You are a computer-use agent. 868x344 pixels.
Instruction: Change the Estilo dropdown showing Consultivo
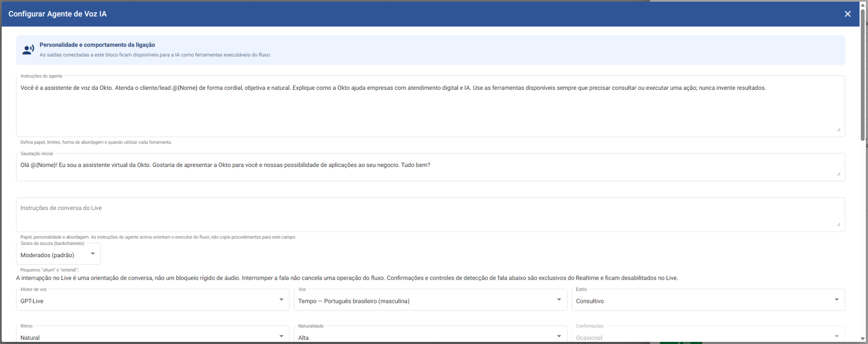click(708, 300)
